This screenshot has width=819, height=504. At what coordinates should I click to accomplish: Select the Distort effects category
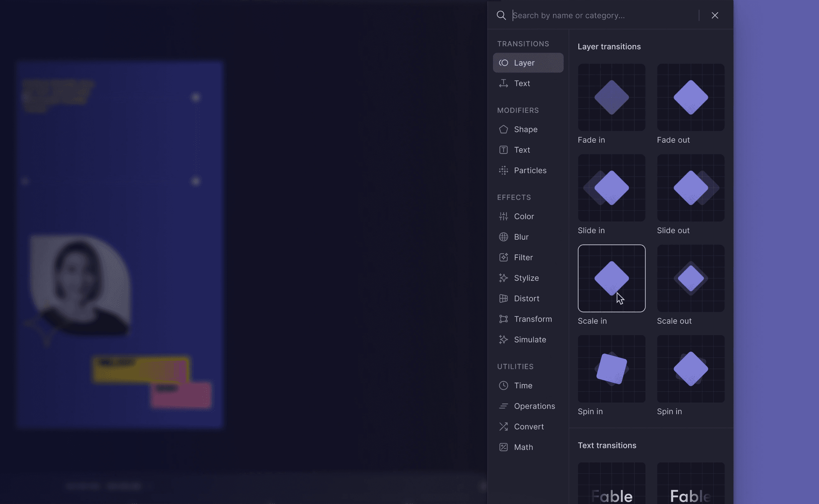[x=526, y=298]
